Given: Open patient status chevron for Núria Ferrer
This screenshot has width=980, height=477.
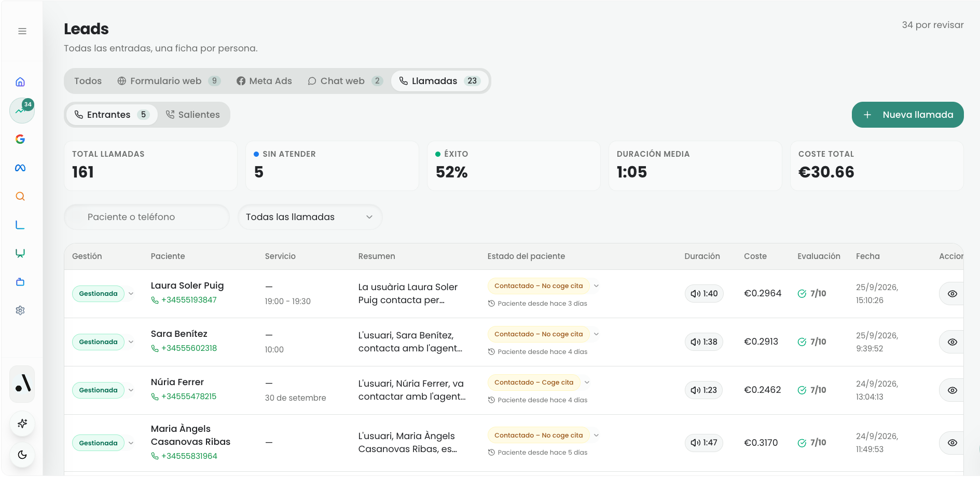Looking at the screenshot, I should pyautogui.click(x=587, y=383).
